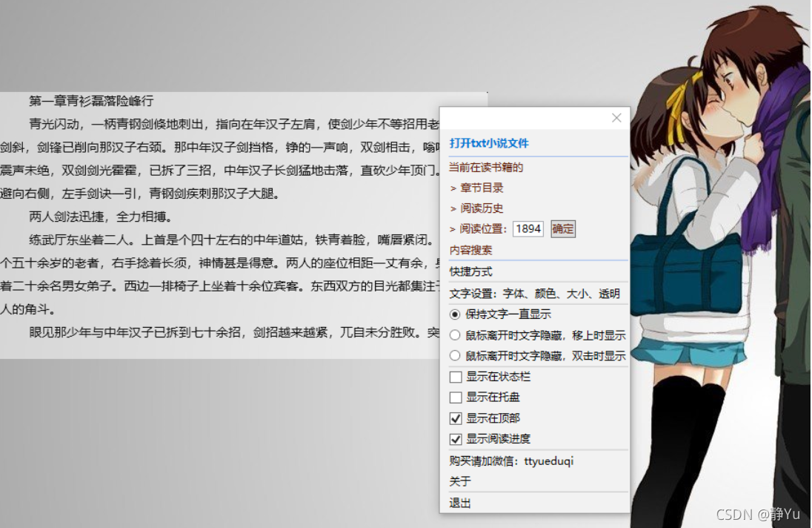This screenshot has width=812, height=528.
Task: Click 购买请加微信 ttyueduqi entry
Action: [x=512, y=461]
